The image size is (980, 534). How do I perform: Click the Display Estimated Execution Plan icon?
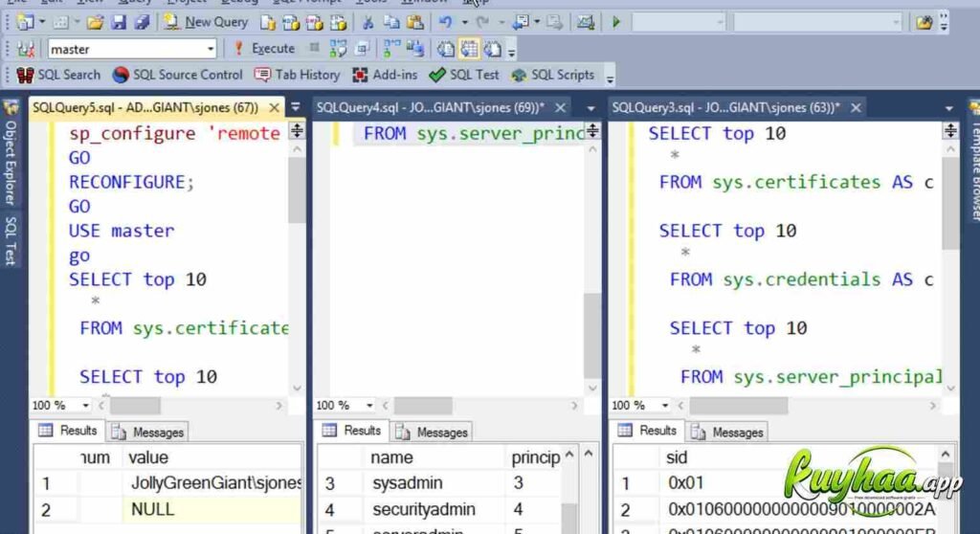338,49
